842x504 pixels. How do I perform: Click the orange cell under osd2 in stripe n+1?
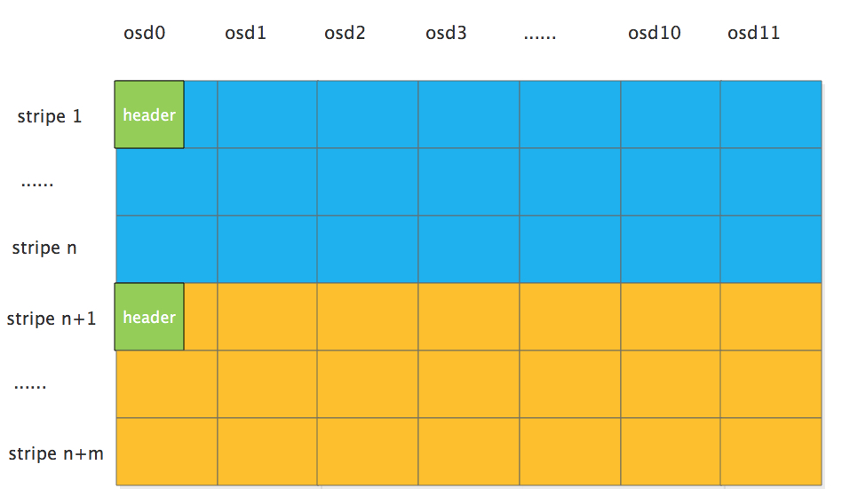368,317
